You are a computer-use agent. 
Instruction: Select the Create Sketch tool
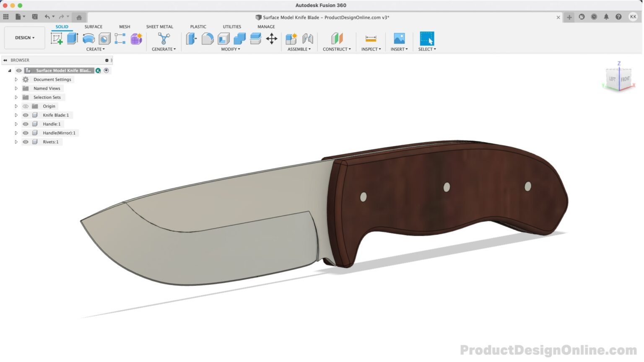click(57, 38)
